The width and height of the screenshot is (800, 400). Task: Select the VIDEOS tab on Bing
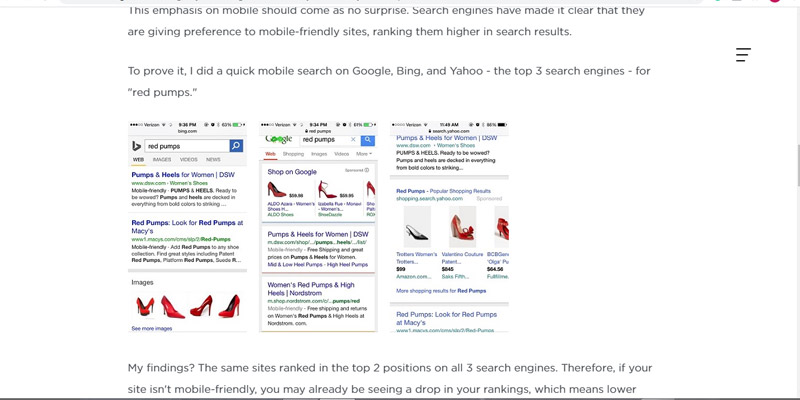point(188,160)
